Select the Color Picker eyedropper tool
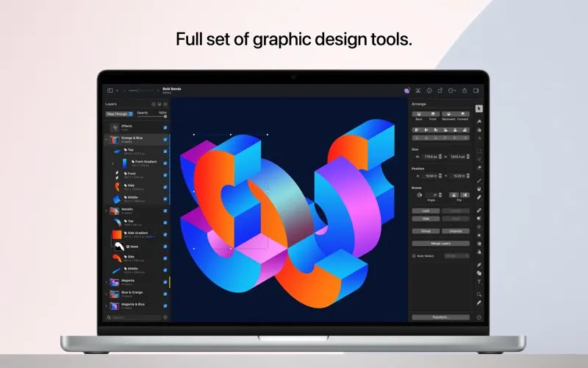 [x=479, y=302]
